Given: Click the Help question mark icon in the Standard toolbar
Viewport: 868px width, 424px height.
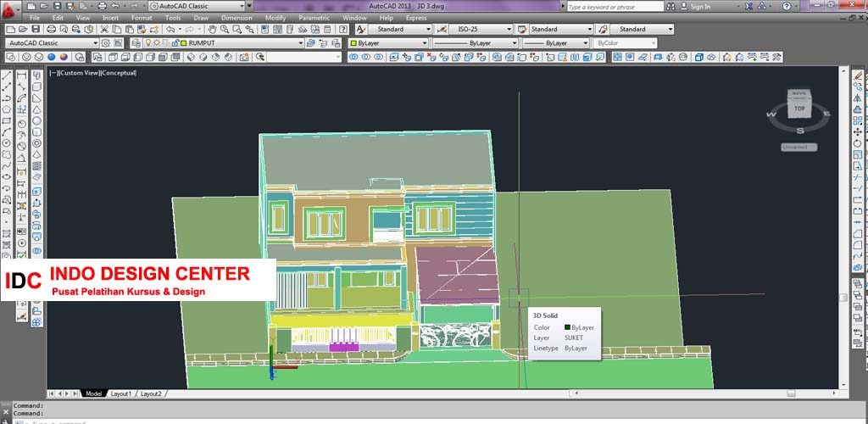Looking at the screenshot, I should (344, 30).
